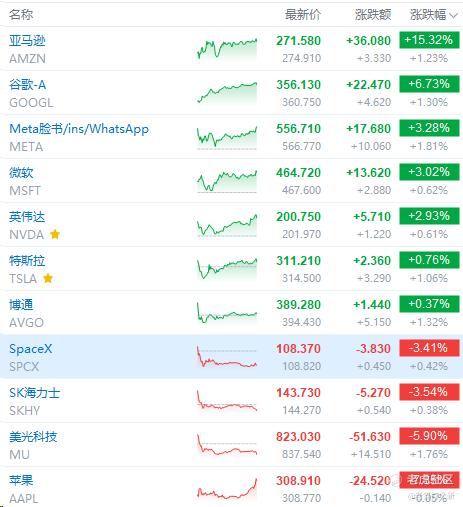Screen dimensions: 463x507
Task: Click SpaceX red sparkline chart
Action: pyautogui.click(x=227, y=357)
